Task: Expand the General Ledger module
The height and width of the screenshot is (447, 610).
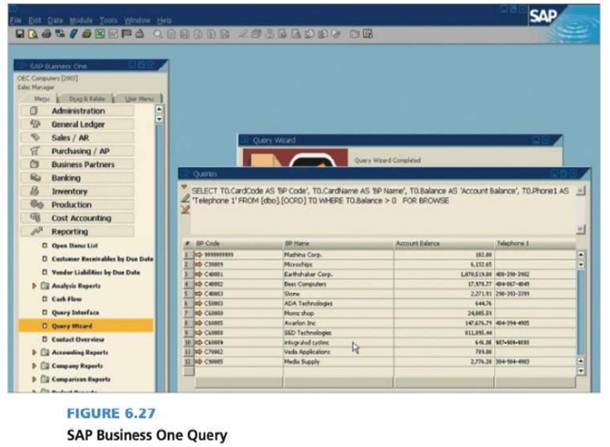Action: [77, 124]
